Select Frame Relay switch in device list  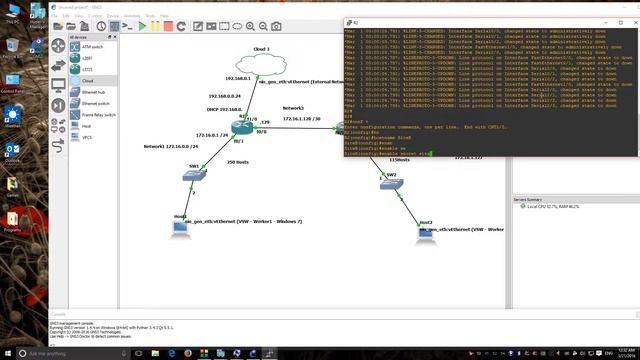(x=93, y=115)
